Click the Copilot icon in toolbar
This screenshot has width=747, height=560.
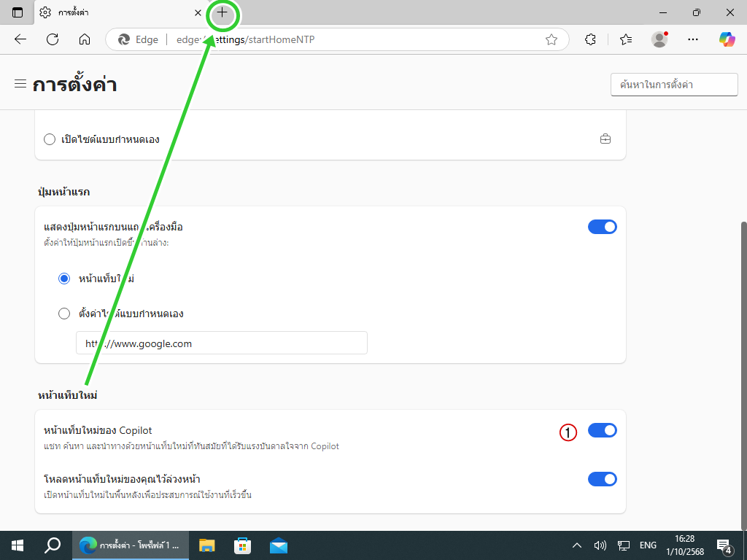point(727,39)
